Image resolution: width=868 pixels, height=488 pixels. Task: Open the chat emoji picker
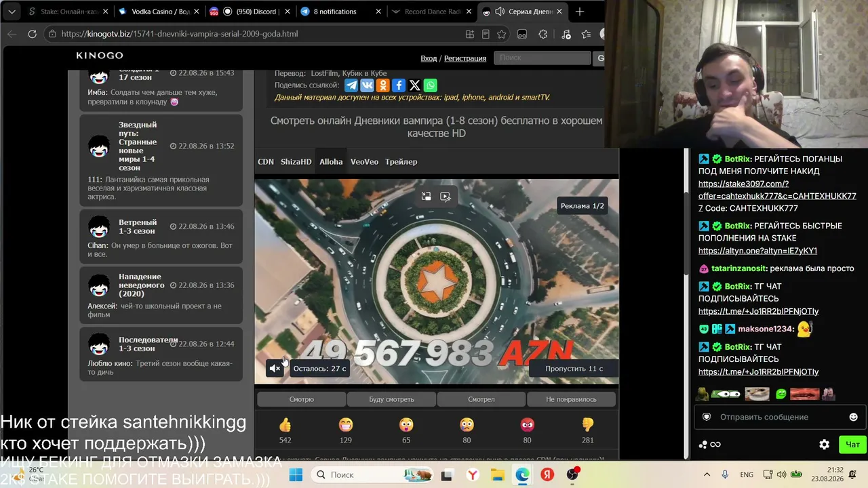(x=853, y=417)
